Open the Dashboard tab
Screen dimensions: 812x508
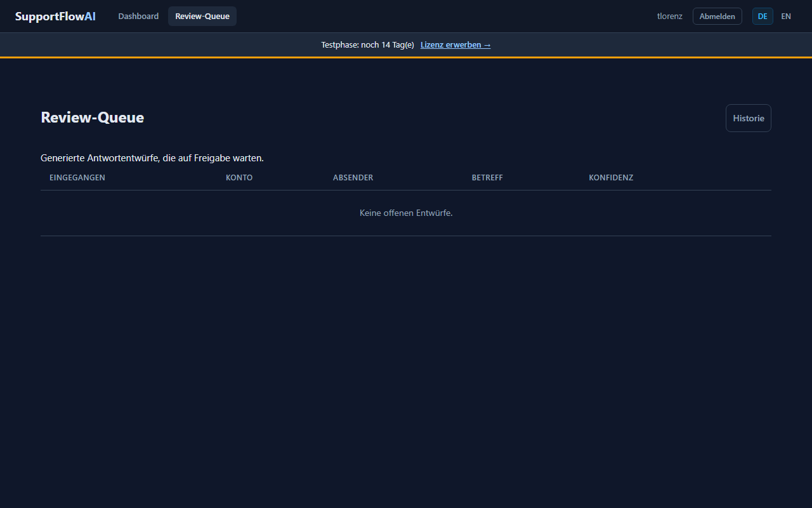(138, 17)
